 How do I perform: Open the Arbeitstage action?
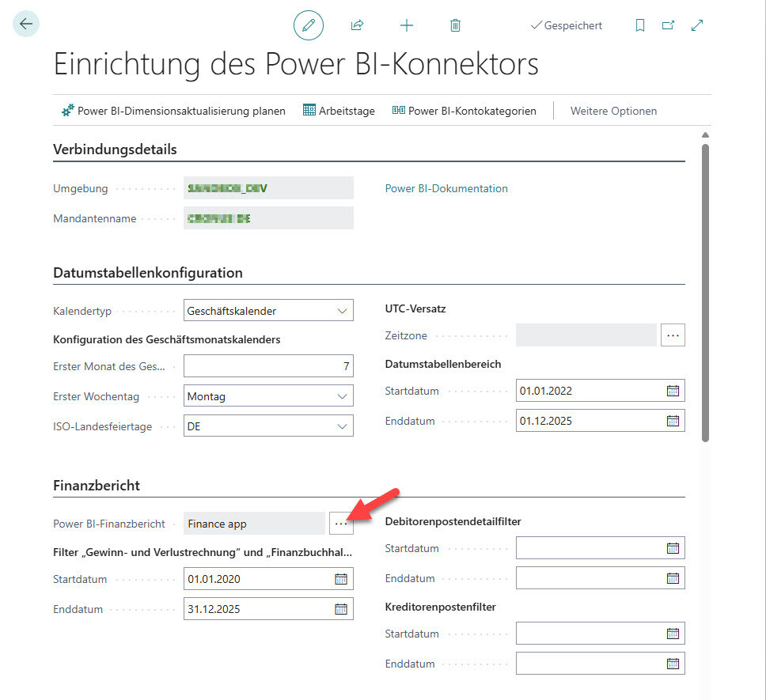tap(339, 111)
